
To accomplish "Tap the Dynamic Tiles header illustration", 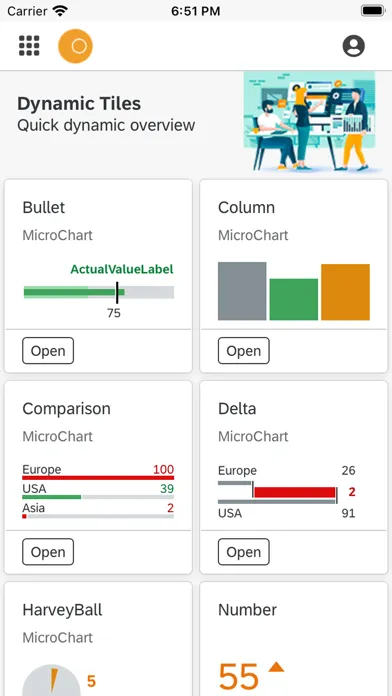I will click(x=313, y=122).
